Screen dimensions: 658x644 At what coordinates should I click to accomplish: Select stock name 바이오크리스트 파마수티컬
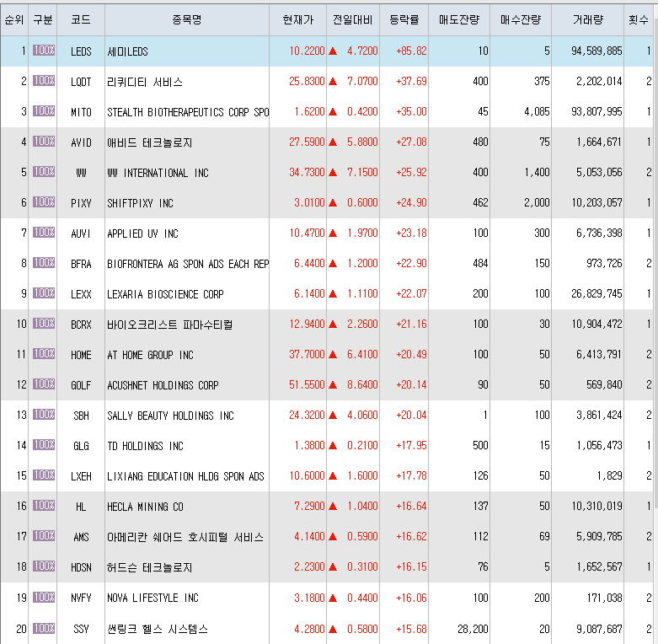(169, 325)
